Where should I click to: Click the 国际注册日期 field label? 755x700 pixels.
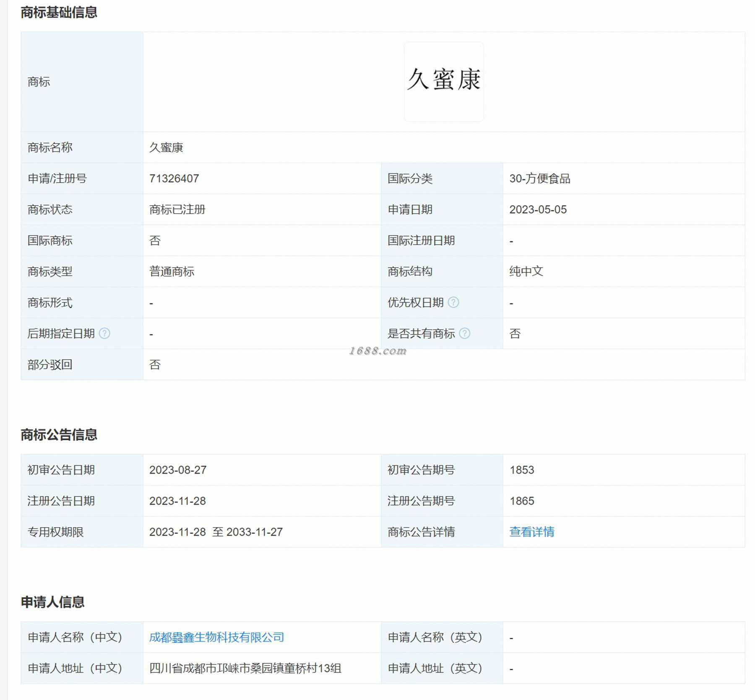[422, 241]
